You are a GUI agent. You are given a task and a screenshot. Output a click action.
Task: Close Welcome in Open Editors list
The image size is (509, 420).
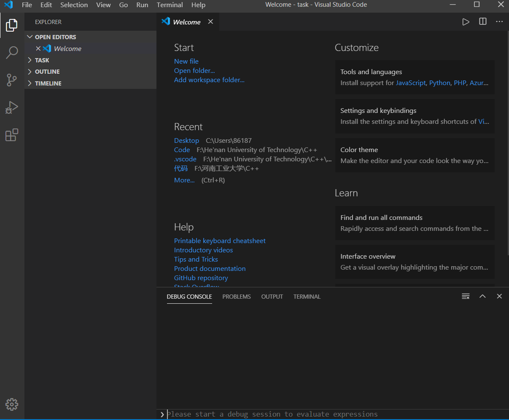coord(38,48)
